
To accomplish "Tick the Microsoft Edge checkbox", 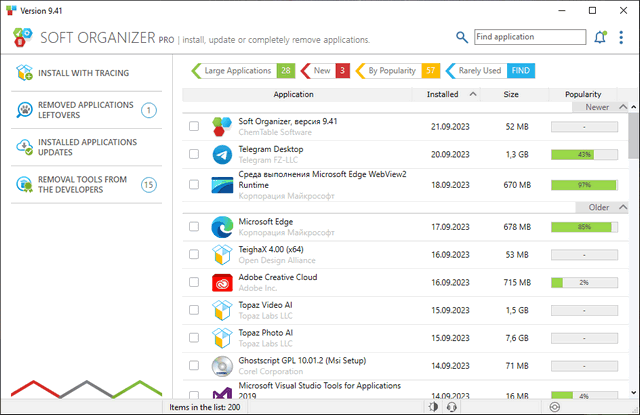I will point(194,226).
